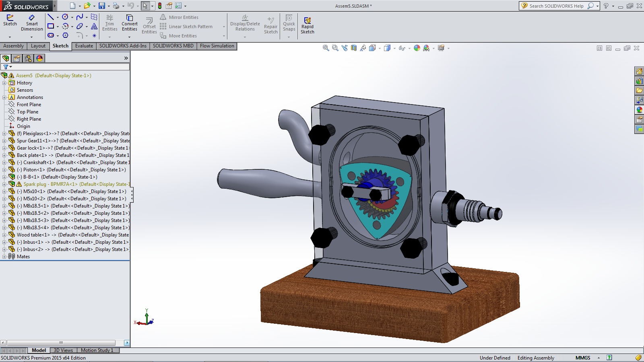Click Zoom to Fit in view toolbar

point(326,48)
